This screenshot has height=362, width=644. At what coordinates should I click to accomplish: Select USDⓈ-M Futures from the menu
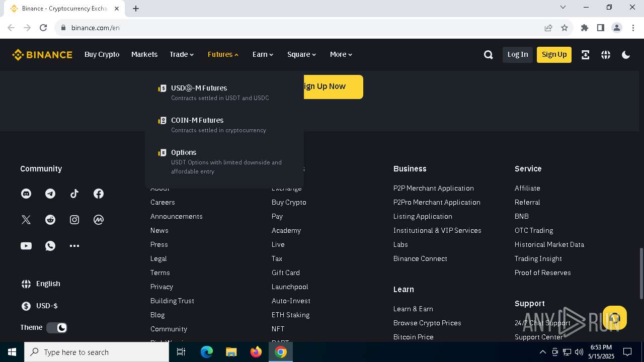224,93
